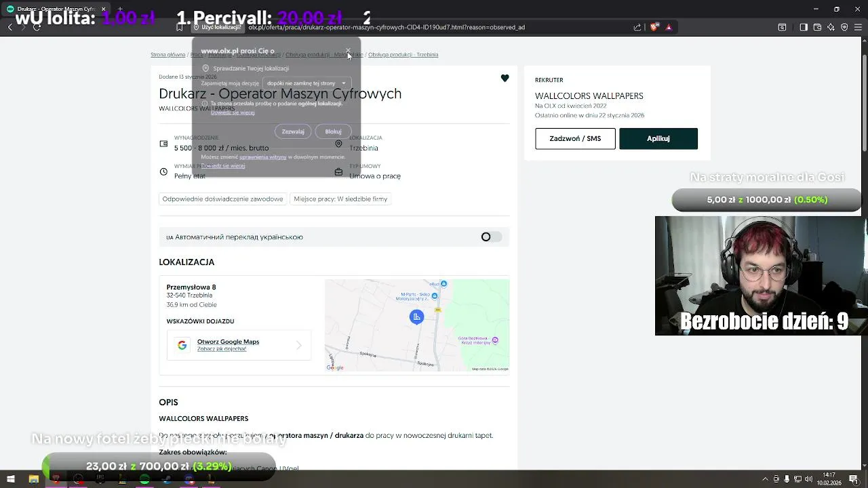Open the toolbar icon left of the sidebar icon

click(x=782, y=27)
